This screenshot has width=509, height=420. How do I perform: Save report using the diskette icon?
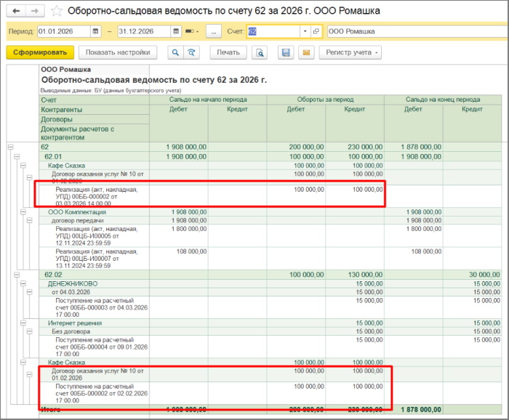coord(286,52)
